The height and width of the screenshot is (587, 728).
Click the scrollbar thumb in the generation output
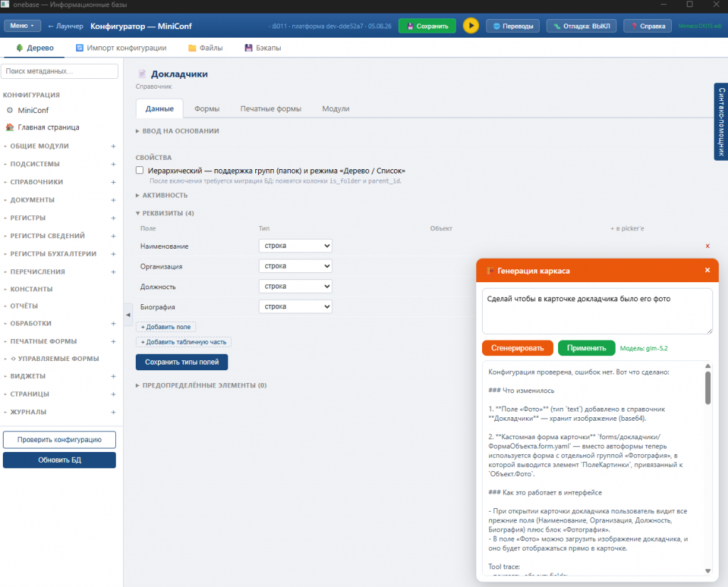(707, 387)
